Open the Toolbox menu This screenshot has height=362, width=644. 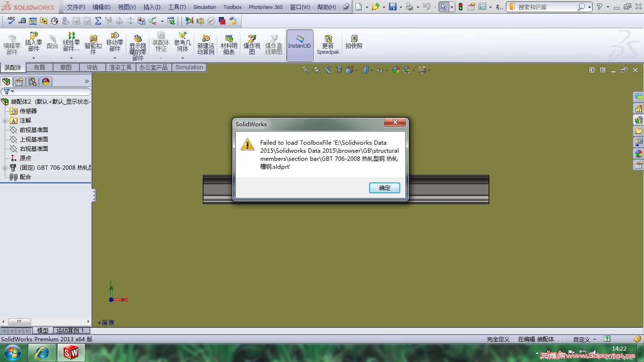click(x=232, y=7)
